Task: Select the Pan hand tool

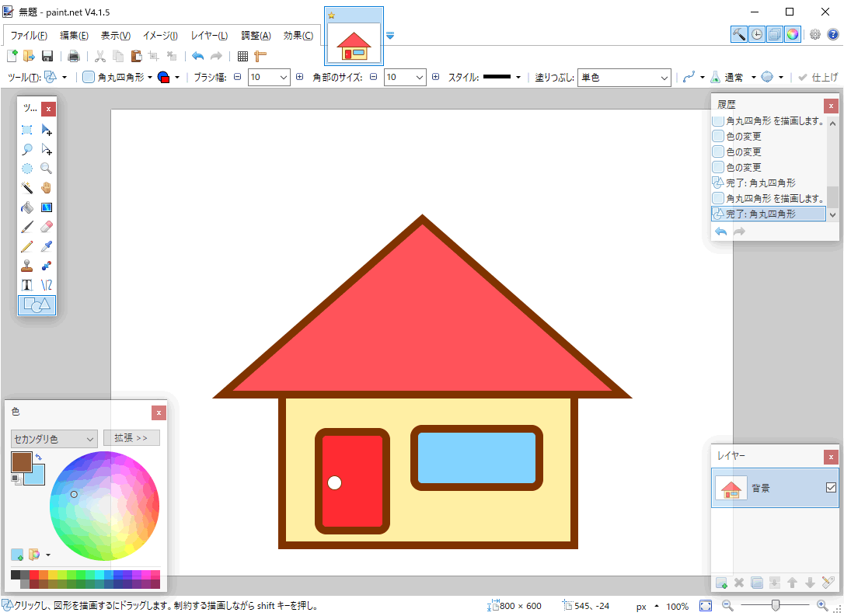Action: pyautogui.click(x=46, y=188)
